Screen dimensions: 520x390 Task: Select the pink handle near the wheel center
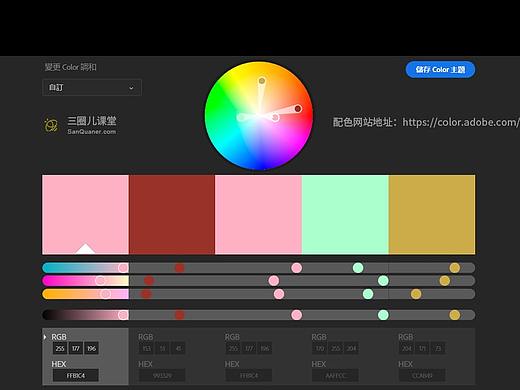[x=275, y=117]
